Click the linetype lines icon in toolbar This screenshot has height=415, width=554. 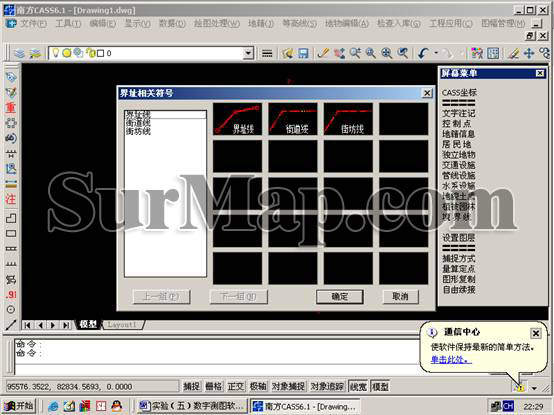tap(267, 54)
